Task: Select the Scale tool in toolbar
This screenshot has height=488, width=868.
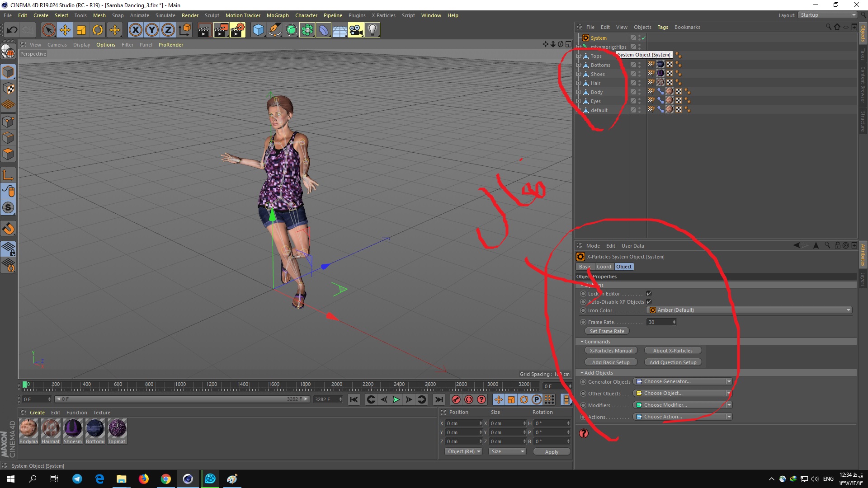Action: coord(82,29)
